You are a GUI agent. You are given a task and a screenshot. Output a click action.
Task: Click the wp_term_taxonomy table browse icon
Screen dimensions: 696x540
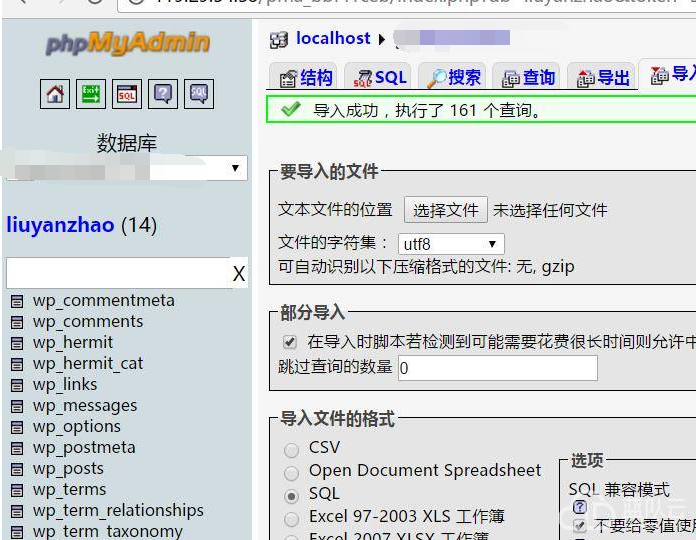[x=17, y=532]
